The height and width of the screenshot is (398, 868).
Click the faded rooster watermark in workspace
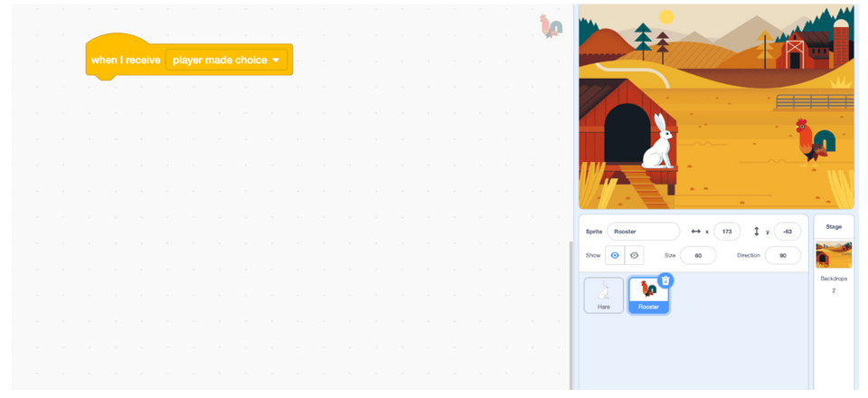tap(551, 26)
